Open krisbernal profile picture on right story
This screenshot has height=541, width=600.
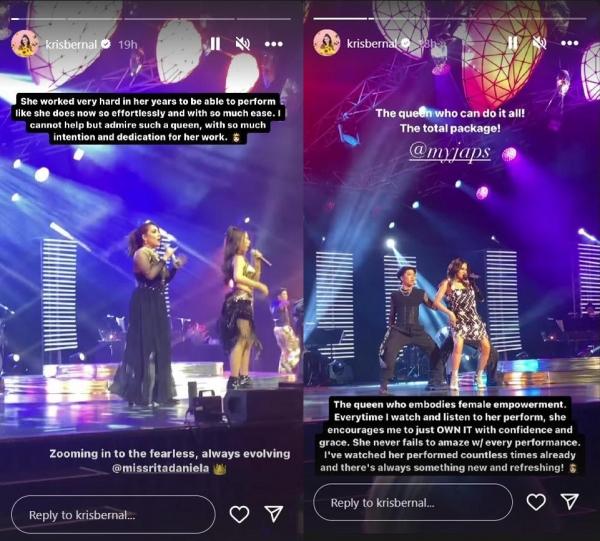(327, 42)
